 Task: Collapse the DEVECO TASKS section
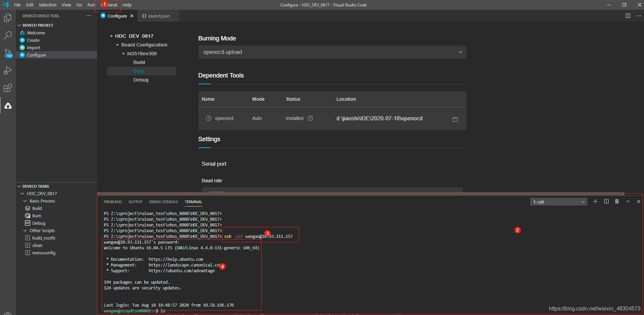pyautogui.click(x=20, y=186)
